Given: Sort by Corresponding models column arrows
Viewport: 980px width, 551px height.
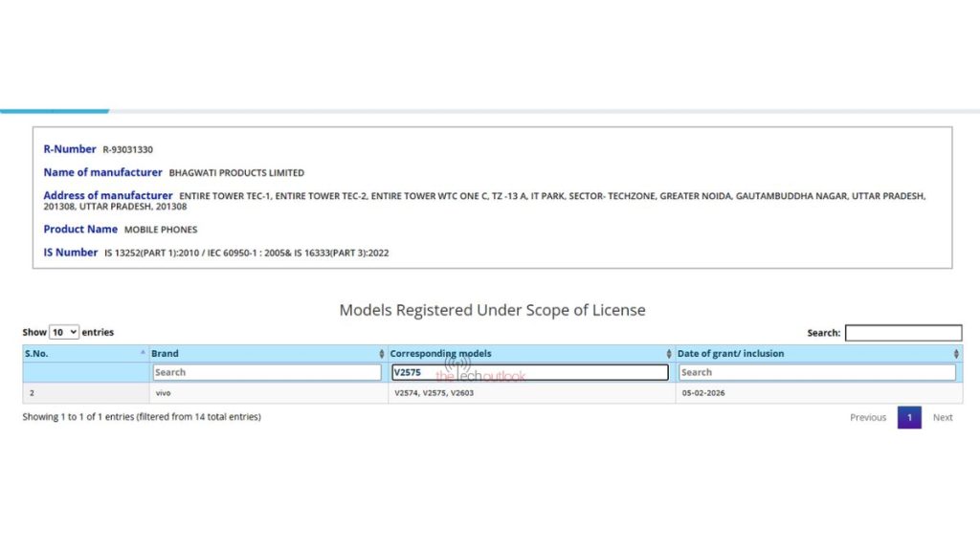Looking at the screenshot, I should pyautogui.click(x=669, y=354).
